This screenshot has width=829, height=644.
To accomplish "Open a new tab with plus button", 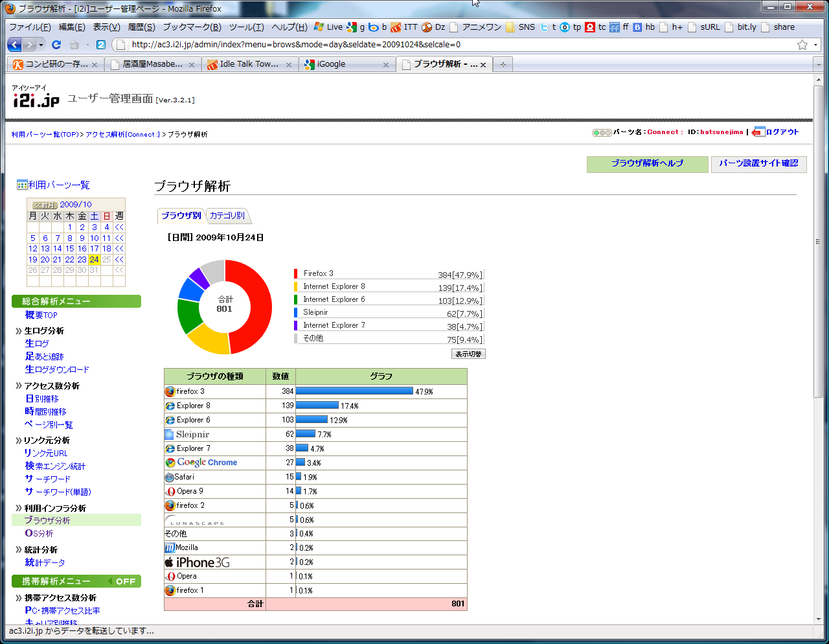I will (503, 64).
